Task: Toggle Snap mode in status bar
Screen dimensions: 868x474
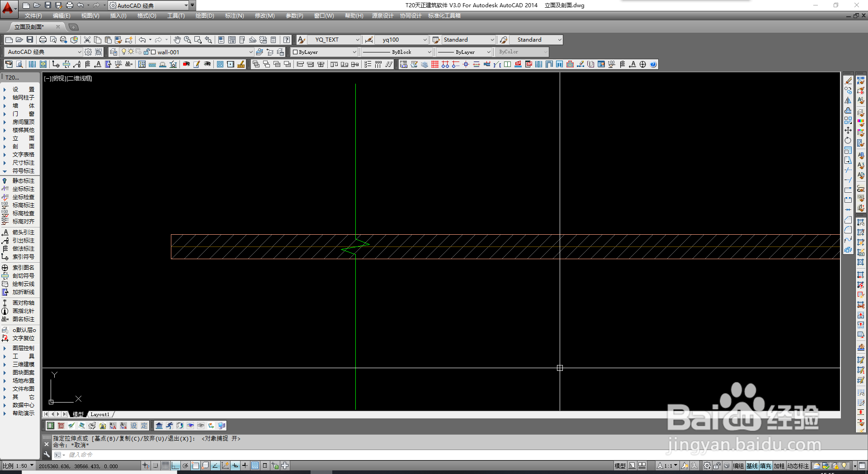Action: [156, 465]
